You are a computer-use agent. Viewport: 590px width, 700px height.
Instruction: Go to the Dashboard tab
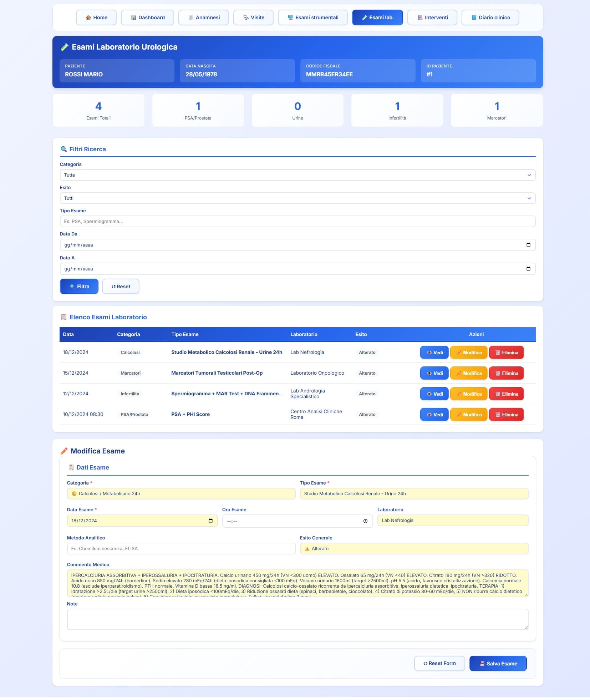[x=147, y=17]
